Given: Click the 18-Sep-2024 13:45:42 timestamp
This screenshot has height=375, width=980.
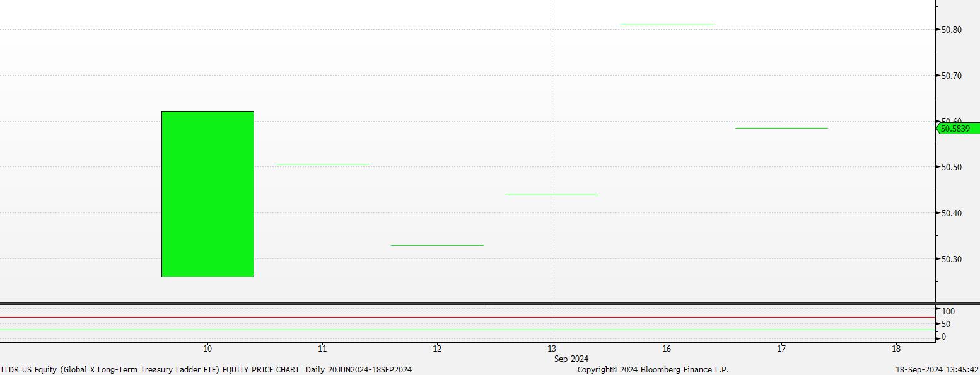Looking at the screenshot, I should click(937, 370).
